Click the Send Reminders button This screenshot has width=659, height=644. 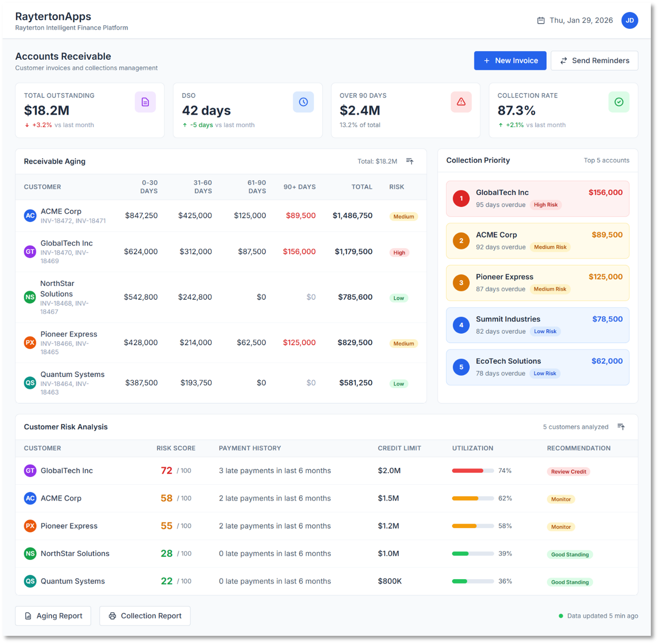point(594,61)
